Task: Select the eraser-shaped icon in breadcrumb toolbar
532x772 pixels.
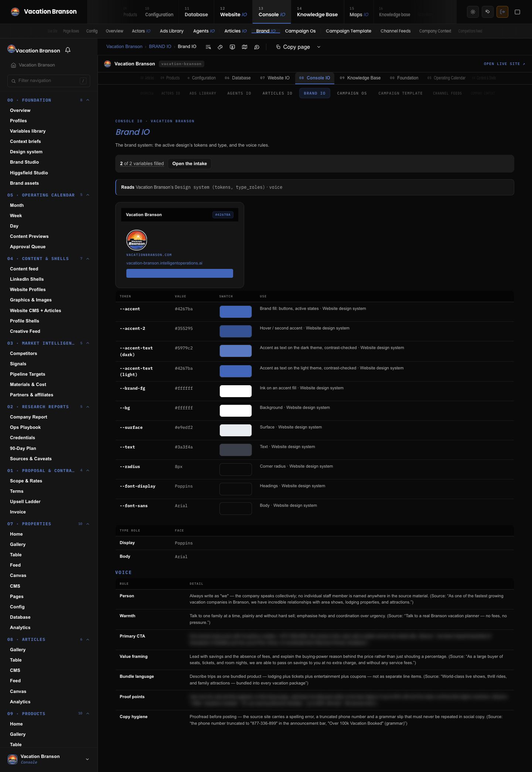Action: pyautogui.click(x=220, y=47)
